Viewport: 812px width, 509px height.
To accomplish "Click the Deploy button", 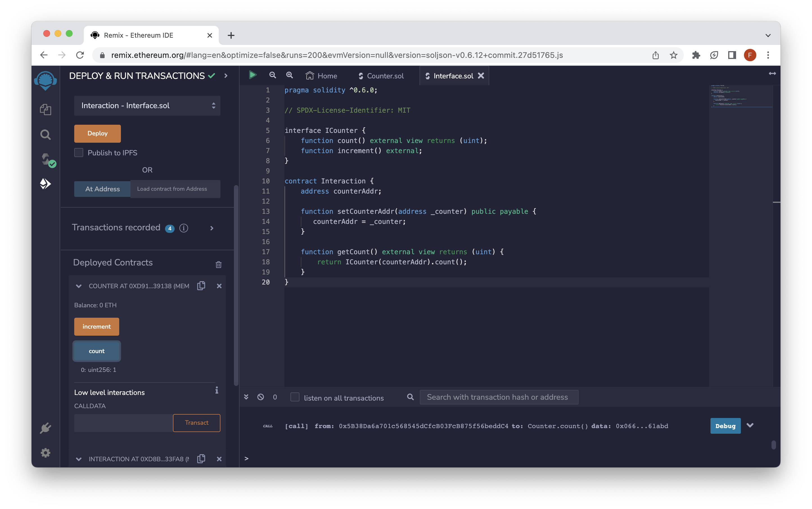I will [x=97, y=133].
